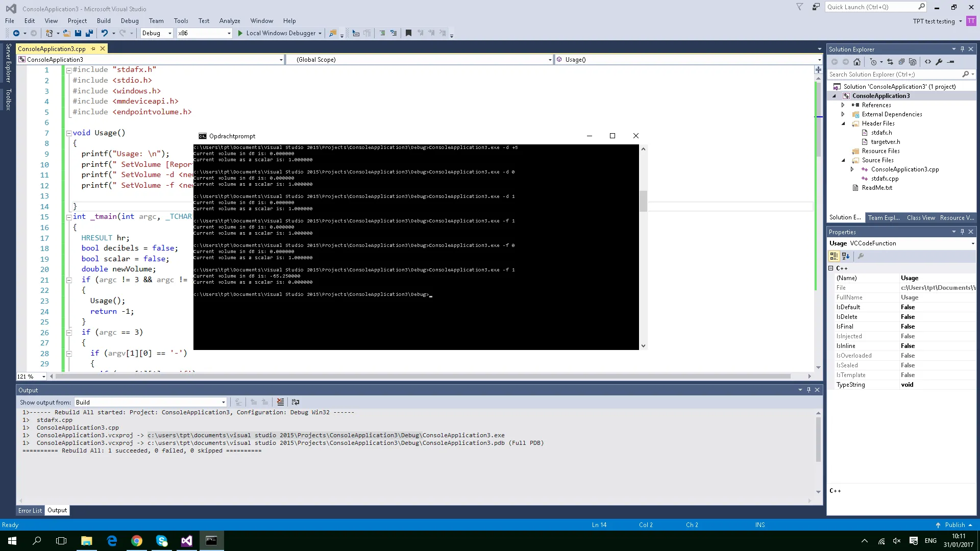Open the Build menu
This screenshot has height=551, width=980.
(104, 21)
